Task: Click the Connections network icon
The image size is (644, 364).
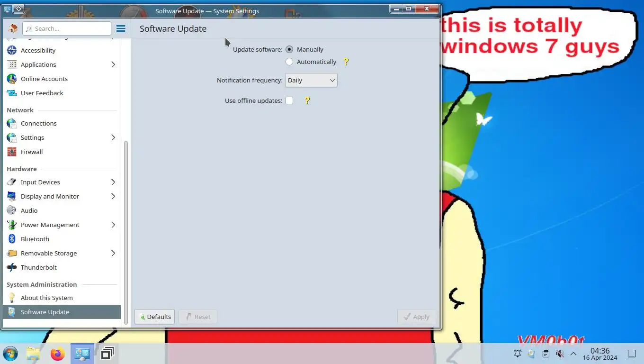Action: tap(12, 123)
